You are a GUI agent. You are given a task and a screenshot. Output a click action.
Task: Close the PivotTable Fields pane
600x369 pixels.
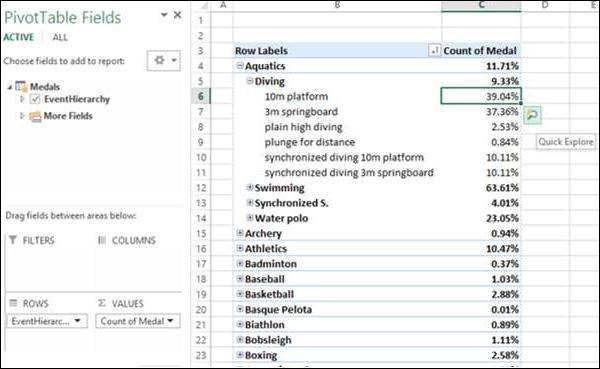178,15
